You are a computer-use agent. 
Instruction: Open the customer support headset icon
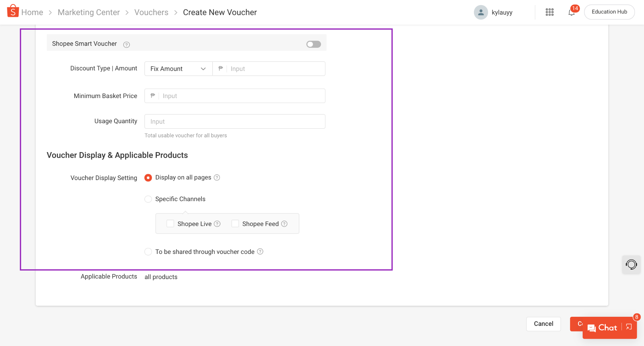[x=631, y=265]
